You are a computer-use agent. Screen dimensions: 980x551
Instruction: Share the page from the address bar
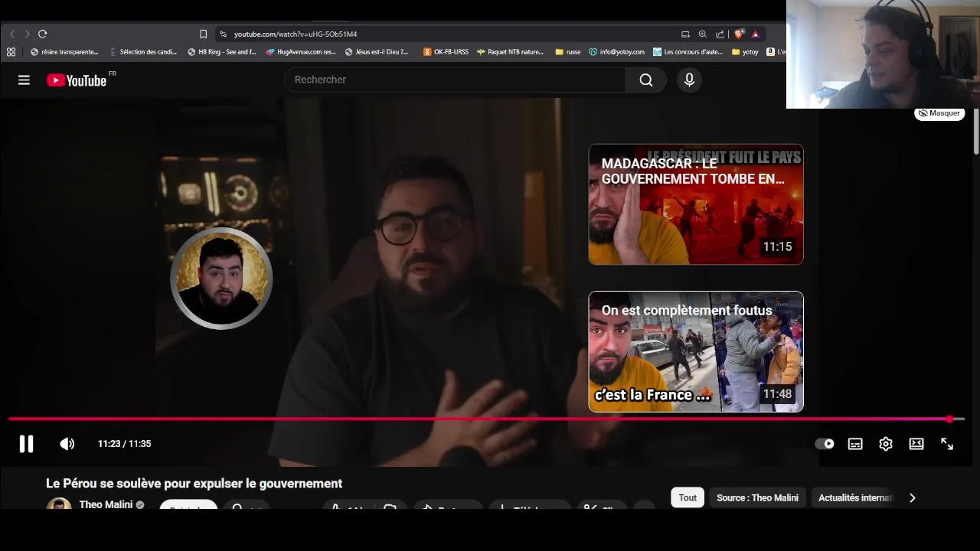pos(720,34)
